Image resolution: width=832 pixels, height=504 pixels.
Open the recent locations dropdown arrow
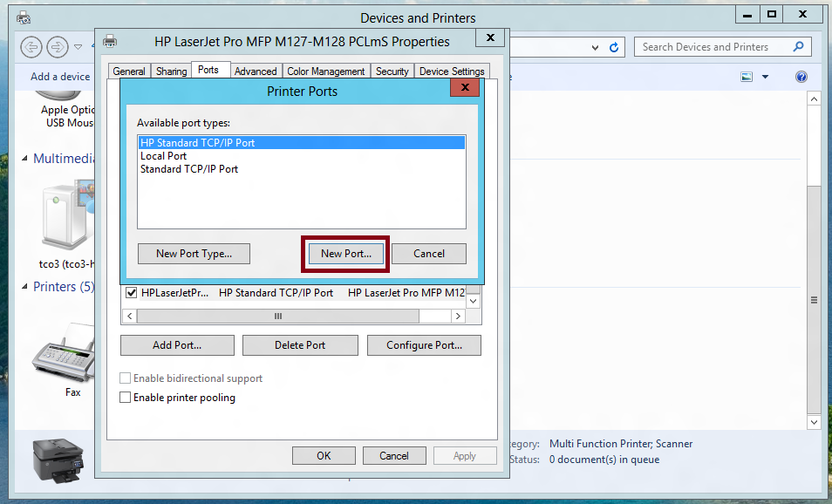pyautogui.click(x=78, y=47)
